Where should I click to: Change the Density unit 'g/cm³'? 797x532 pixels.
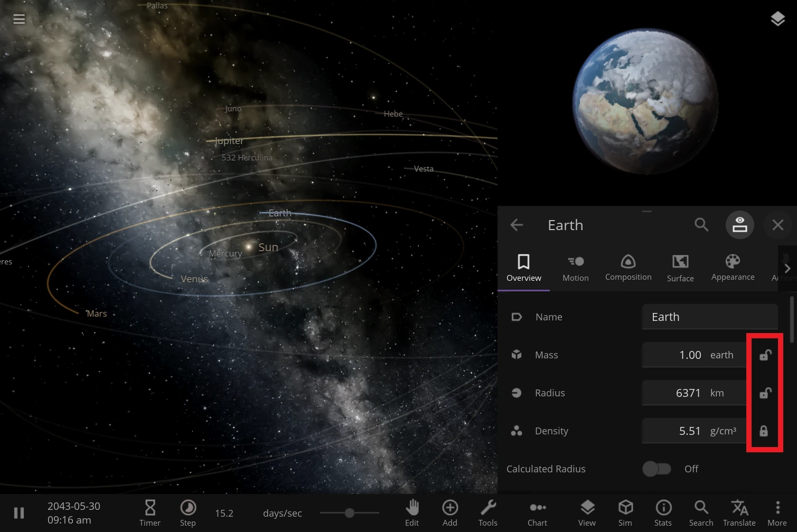(x=723, y=431)
